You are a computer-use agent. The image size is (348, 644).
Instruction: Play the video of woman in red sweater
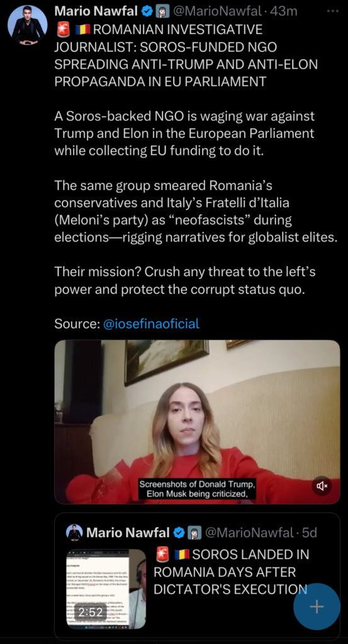tap(197, 422)
